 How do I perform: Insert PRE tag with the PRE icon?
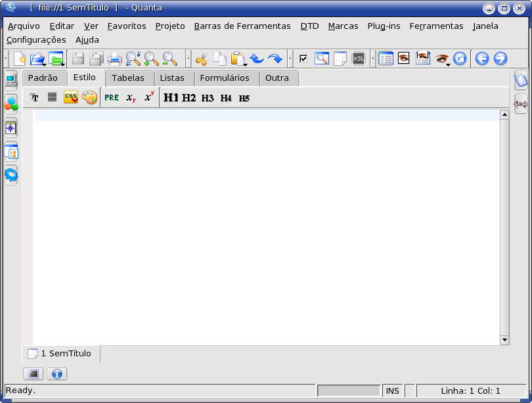pyautogui.click(x=112, y=98)
